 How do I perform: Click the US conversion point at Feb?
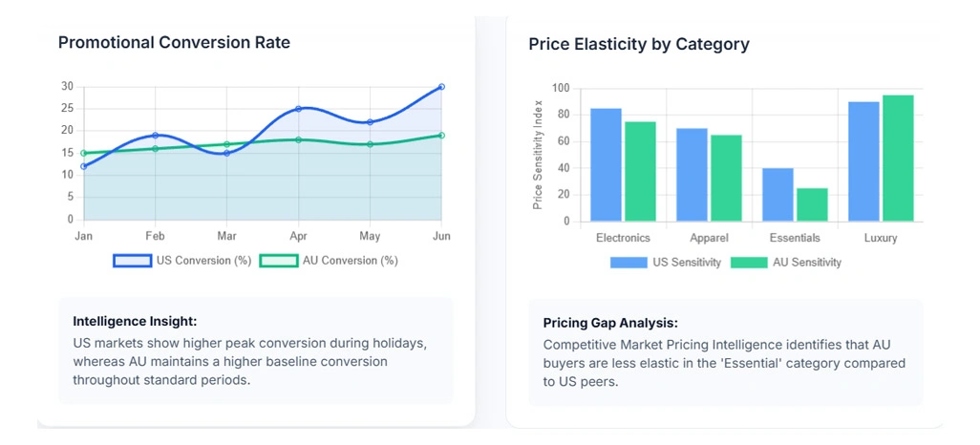155,136
